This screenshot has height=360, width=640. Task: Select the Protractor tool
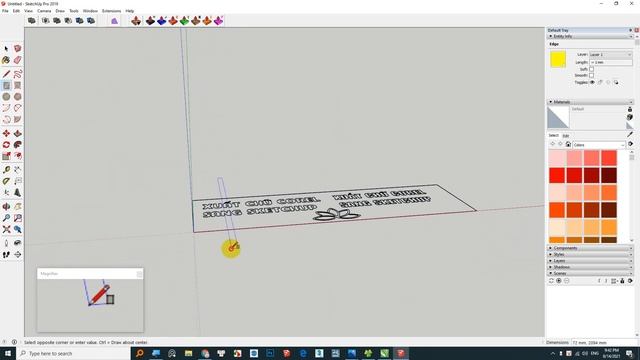pos(6,181)
